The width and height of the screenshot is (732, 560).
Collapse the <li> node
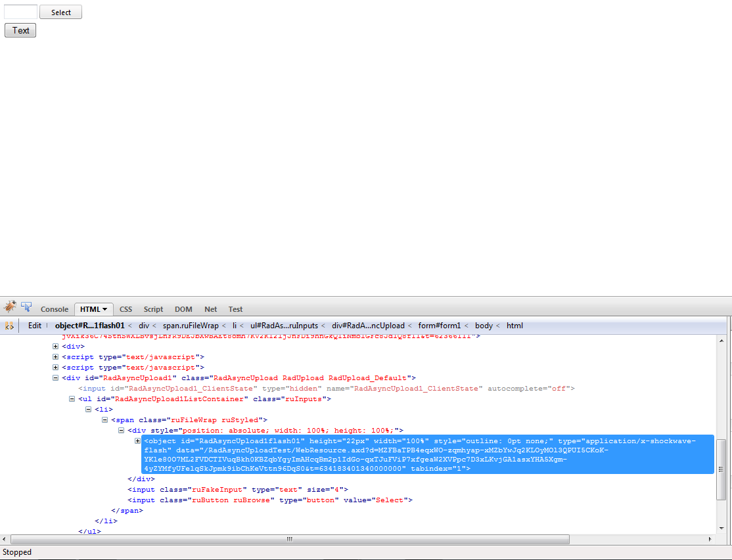pos(88,410)
